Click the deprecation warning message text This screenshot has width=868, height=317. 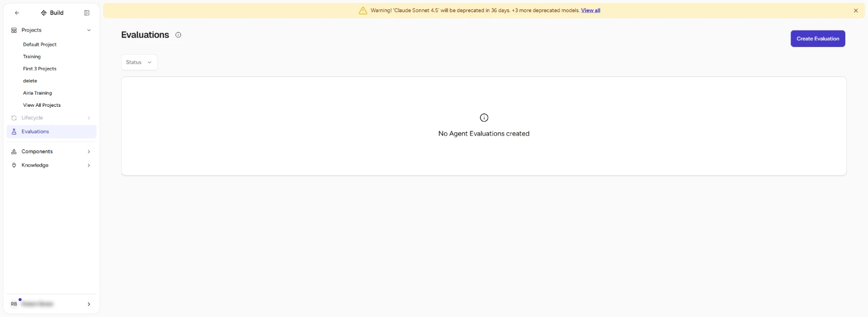click(x=475, y=11)
